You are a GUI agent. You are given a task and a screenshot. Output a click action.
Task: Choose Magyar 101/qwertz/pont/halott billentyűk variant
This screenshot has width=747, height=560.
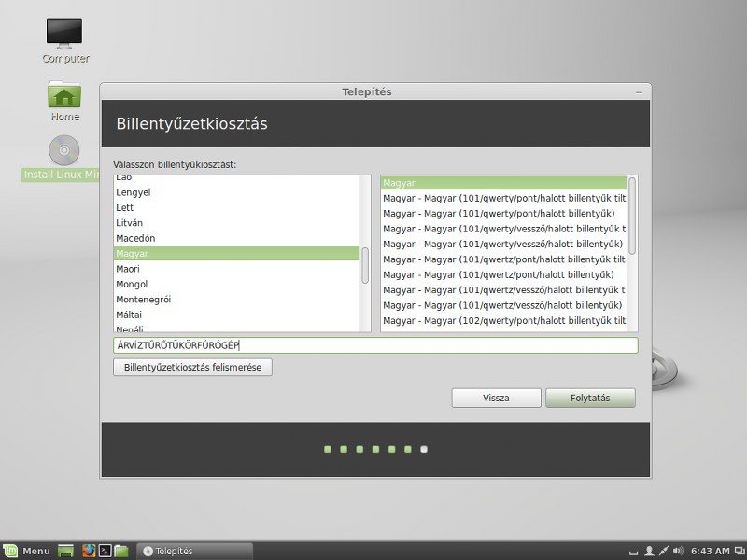tap(503, 274)
